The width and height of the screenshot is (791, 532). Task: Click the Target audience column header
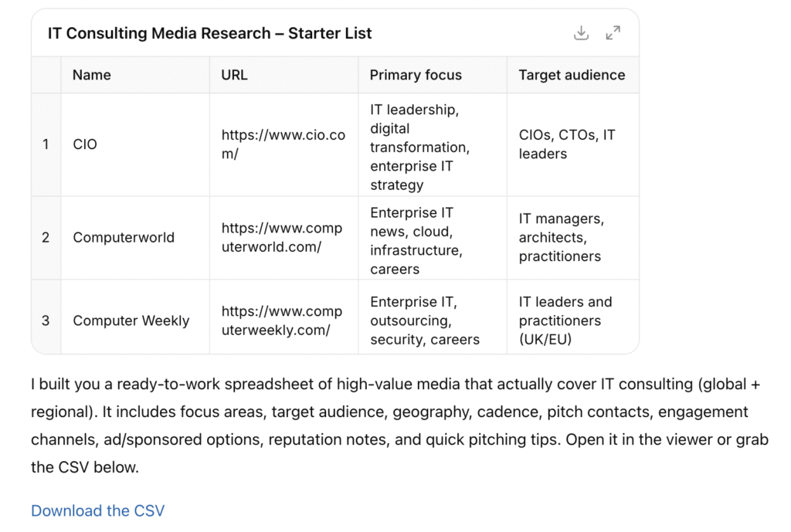click(x=572, y=75)
